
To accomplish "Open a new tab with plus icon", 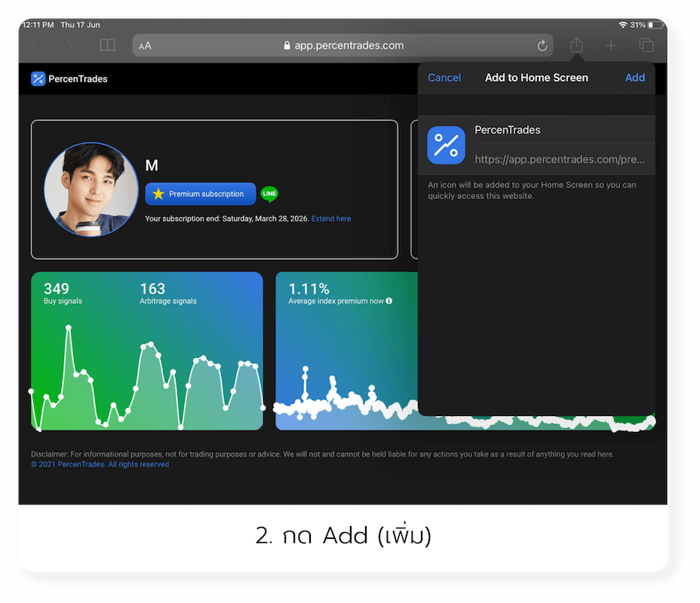I will click(611, 45).
